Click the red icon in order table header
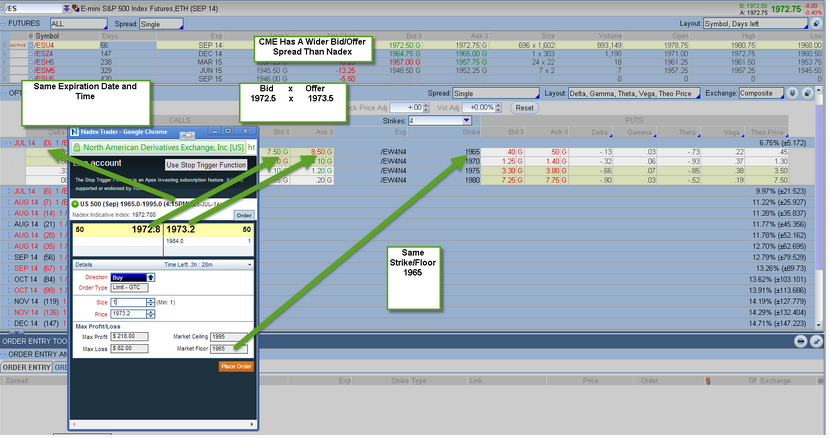Screen dimensions: 829x438 [708, 381]
